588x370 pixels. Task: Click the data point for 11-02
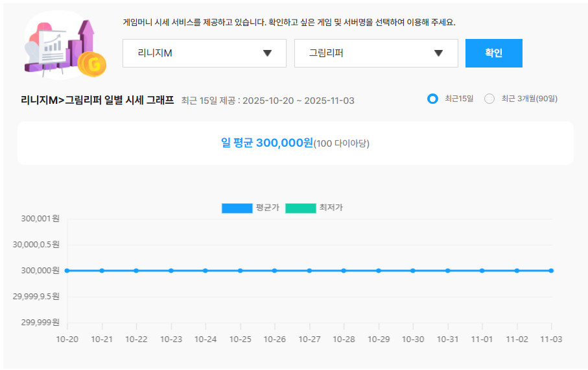517,271
